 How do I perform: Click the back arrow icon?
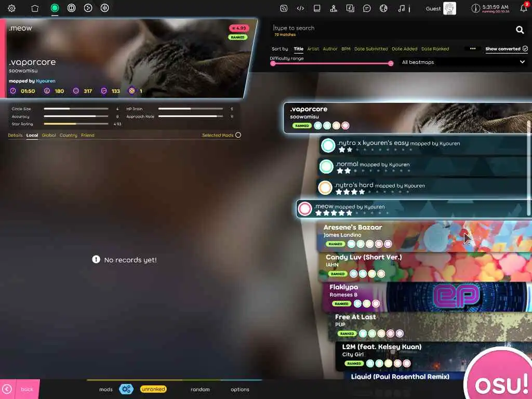[x=7, y=389]
